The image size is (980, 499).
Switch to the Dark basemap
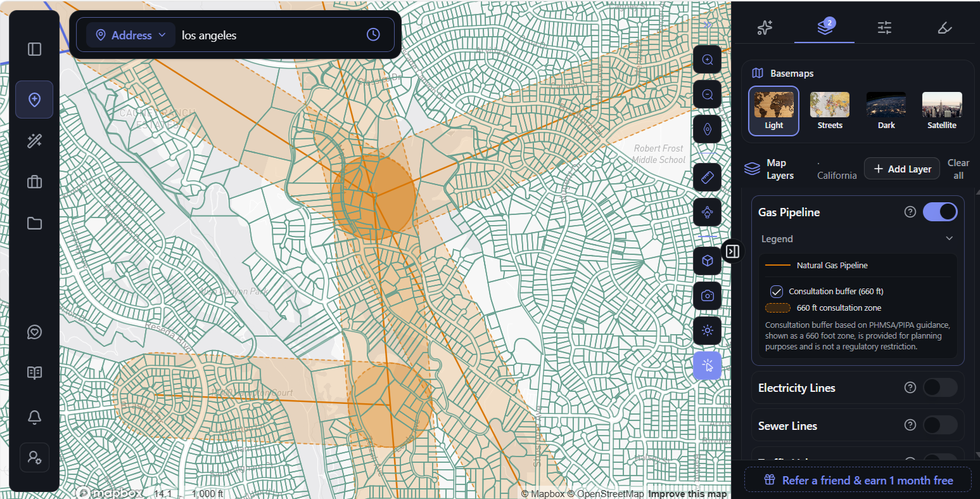886,111
